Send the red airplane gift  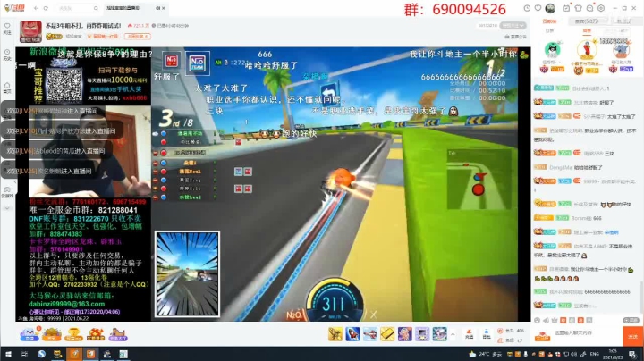[x=370, y=334]
